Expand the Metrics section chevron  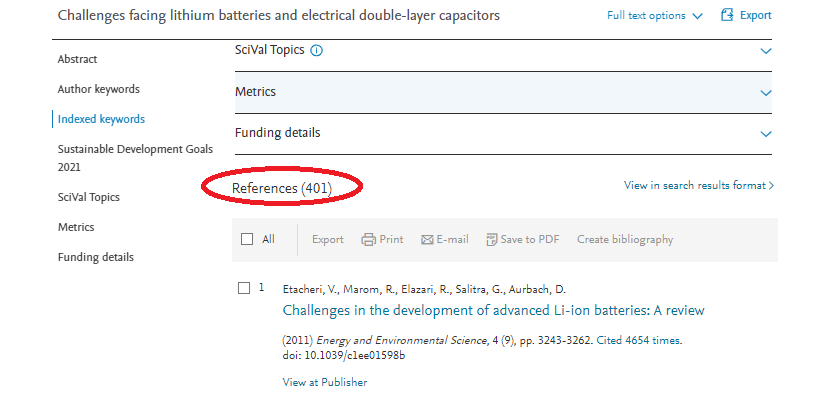tap(766, 93)
